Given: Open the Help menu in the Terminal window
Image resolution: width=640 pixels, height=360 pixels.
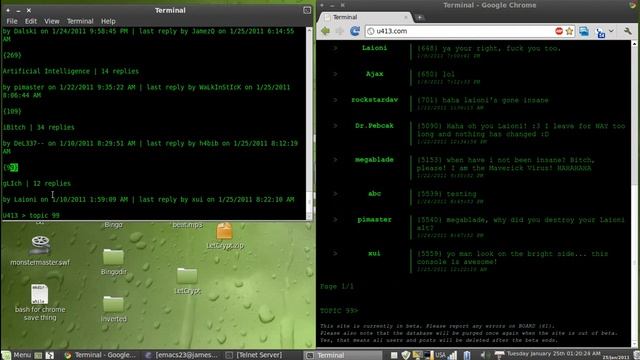Looking at the screenshot, I should [108, 21].
